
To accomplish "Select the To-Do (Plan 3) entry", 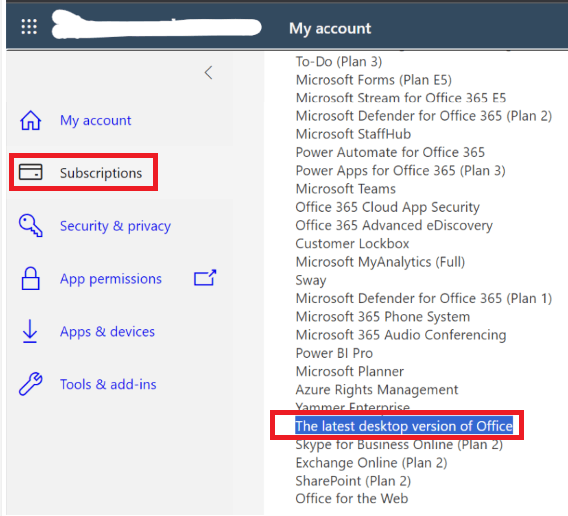I will (339, 62).
